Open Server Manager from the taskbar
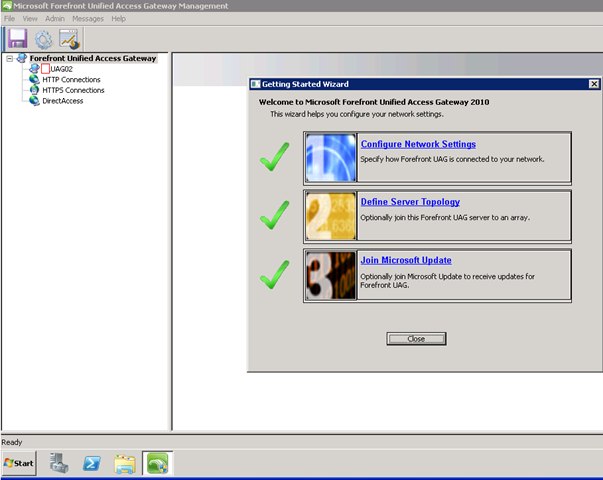Screen dimensions: 603x480 point(59,463)
